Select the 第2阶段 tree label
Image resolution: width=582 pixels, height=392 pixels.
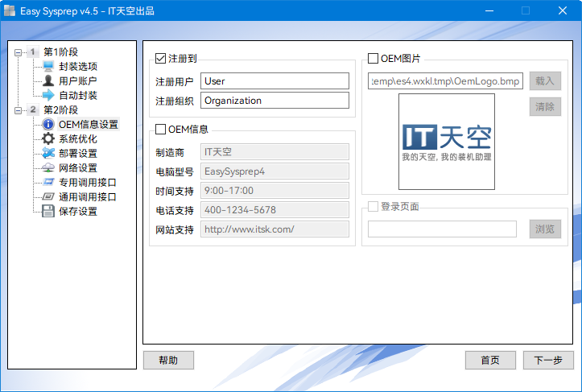[61, 109]
